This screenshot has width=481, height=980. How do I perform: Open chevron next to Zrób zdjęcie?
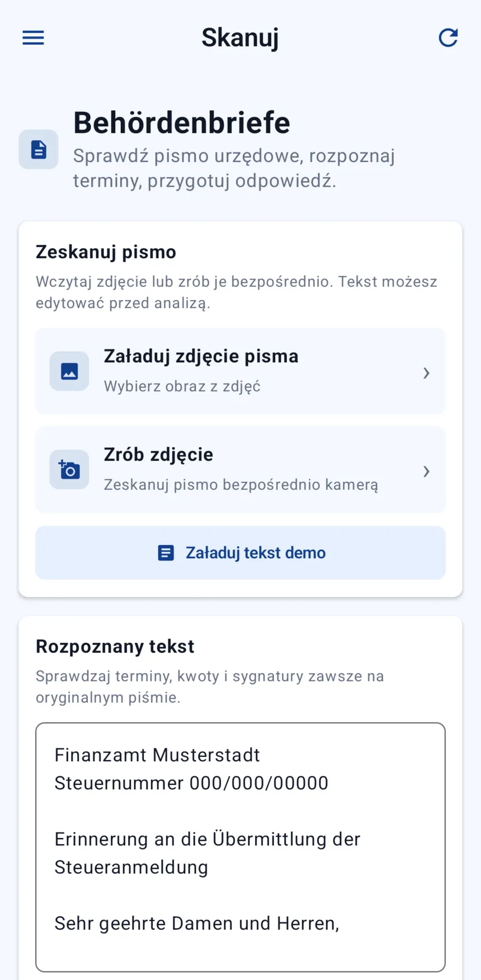point(426,471)
